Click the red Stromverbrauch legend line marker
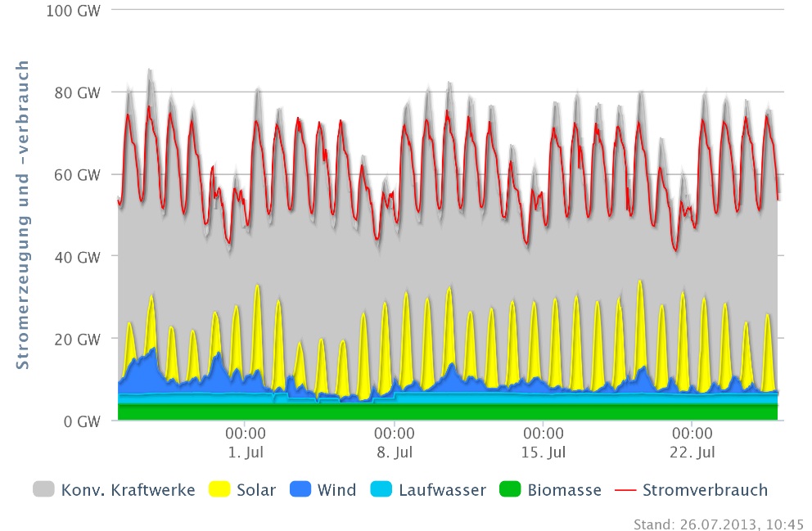Viewport: 812px width, 531px height. click(625, 490)
